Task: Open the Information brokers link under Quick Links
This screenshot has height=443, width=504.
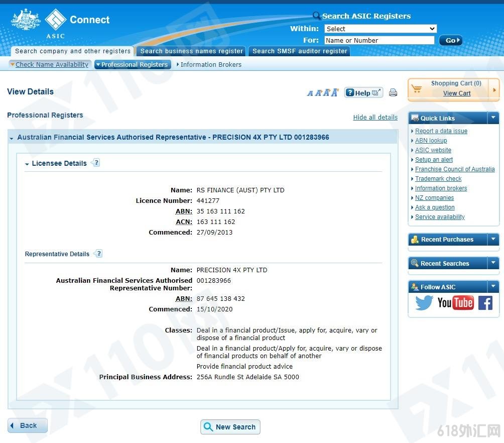Action: click(441, 188)
